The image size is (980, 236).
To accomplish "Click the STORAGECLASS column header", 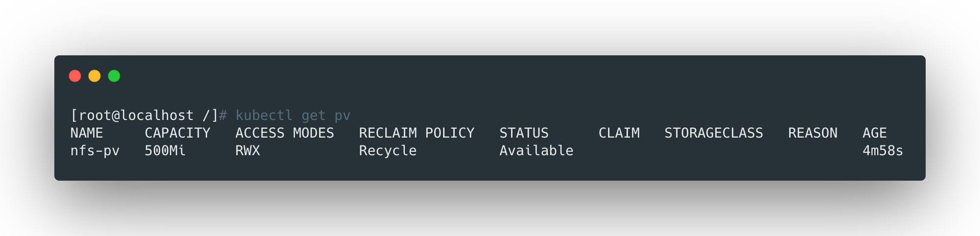I will pyautogui.click(x=714, y=133).
